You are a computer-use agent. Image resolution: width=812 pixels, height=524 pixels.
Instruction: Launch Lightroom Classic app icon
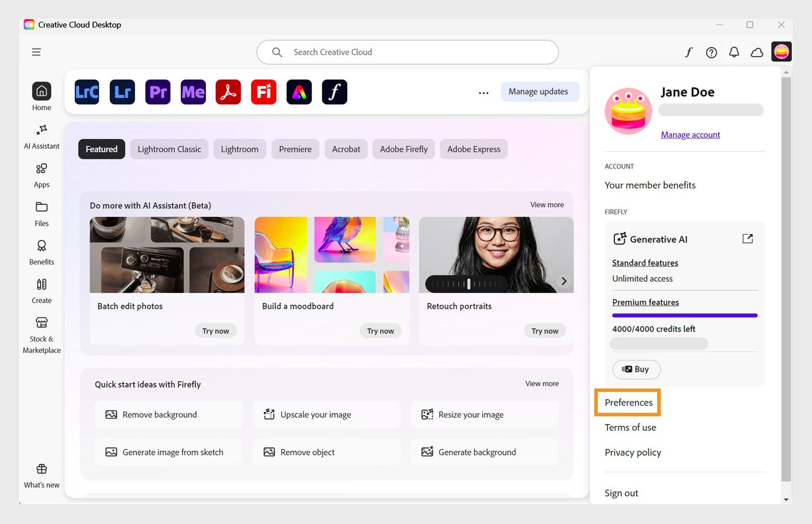click(x=87, y=92)
